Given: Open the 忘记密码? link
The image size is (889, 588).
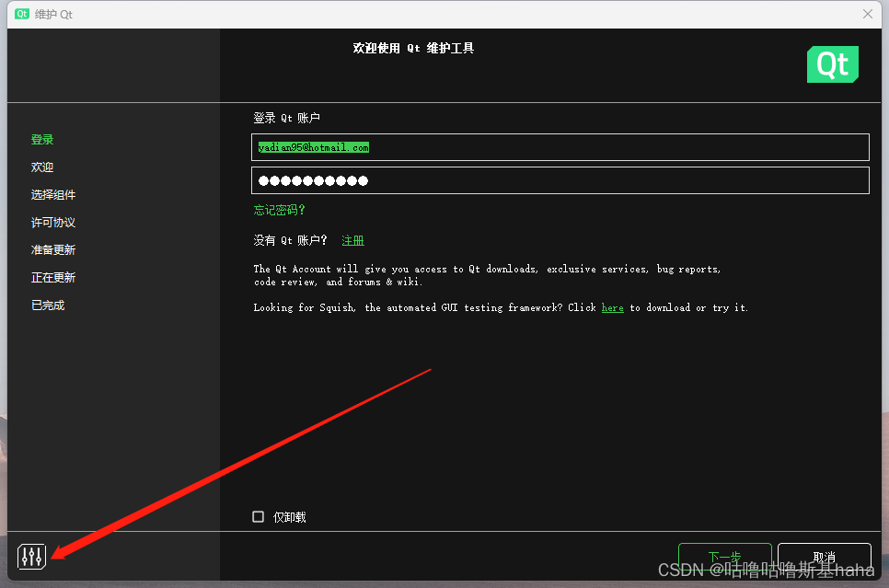Looking at the screenshot, I should [x=279, y=210].
